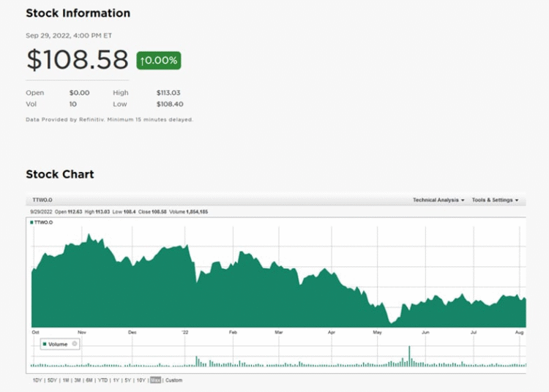Click the green 0.00% change badge
The image size is (549, 392).
[158, 61]
